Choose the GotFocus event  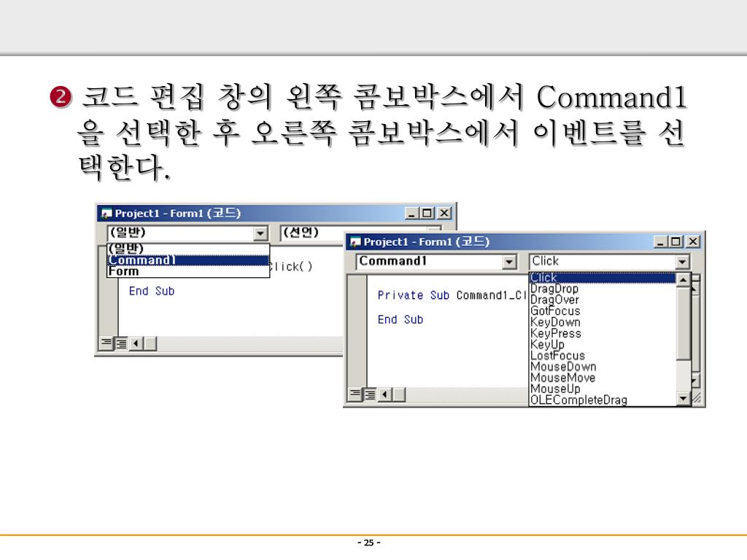[x=602, y=311]
